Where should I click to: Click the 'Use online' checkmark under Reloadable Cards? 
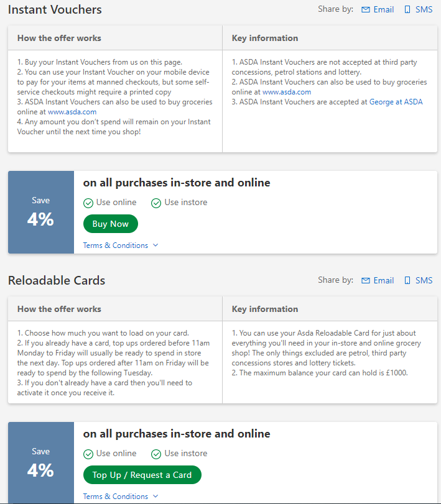[88, 454]
